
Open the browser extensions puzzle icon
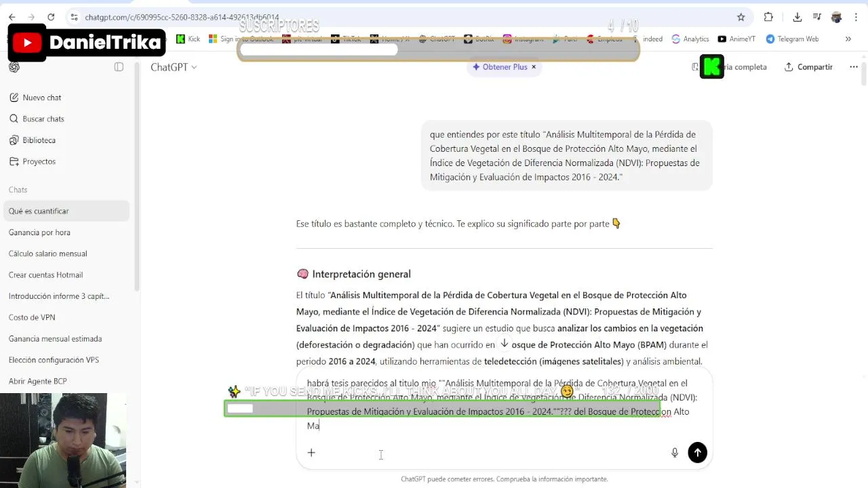(768, 17)
